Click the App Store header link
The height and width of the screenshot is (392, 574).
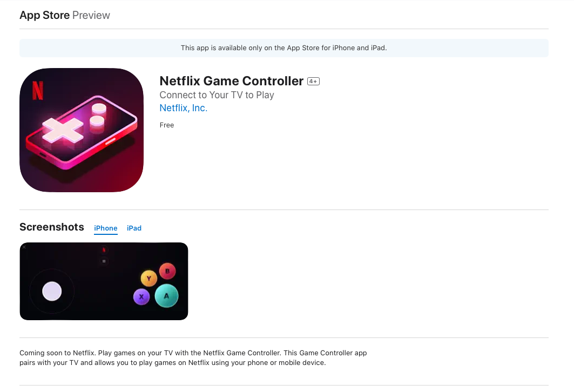point(45,15)
